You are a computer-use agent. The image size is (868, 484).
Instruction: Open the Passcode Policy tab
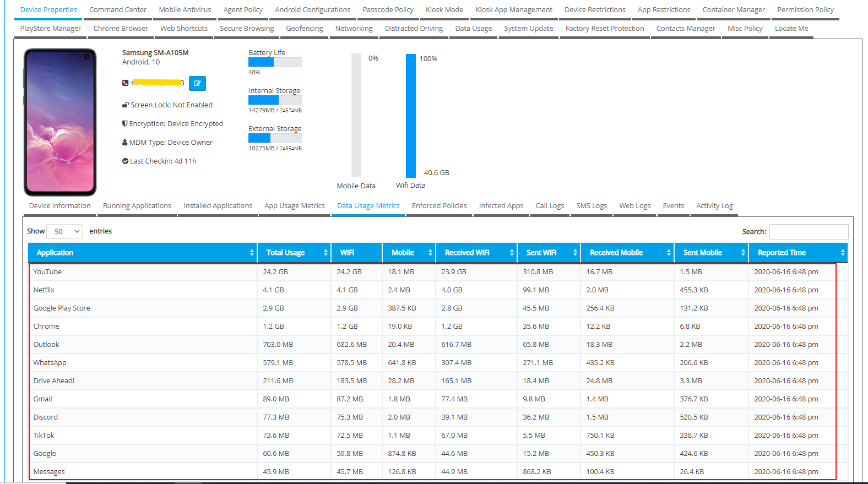click(x=388, y=10)
